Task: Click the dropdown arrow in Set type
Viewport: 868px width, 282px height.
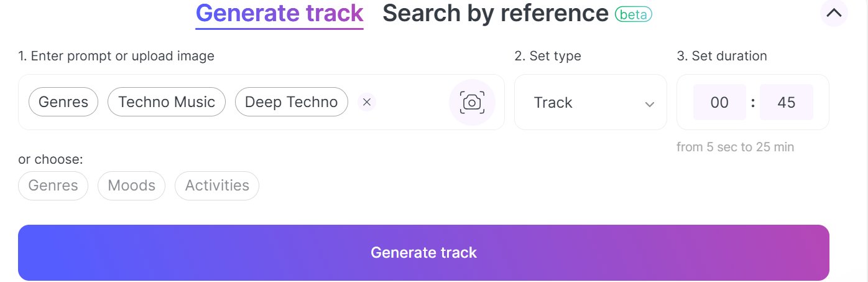Action: pyautogui.click(x=650, y=104)
